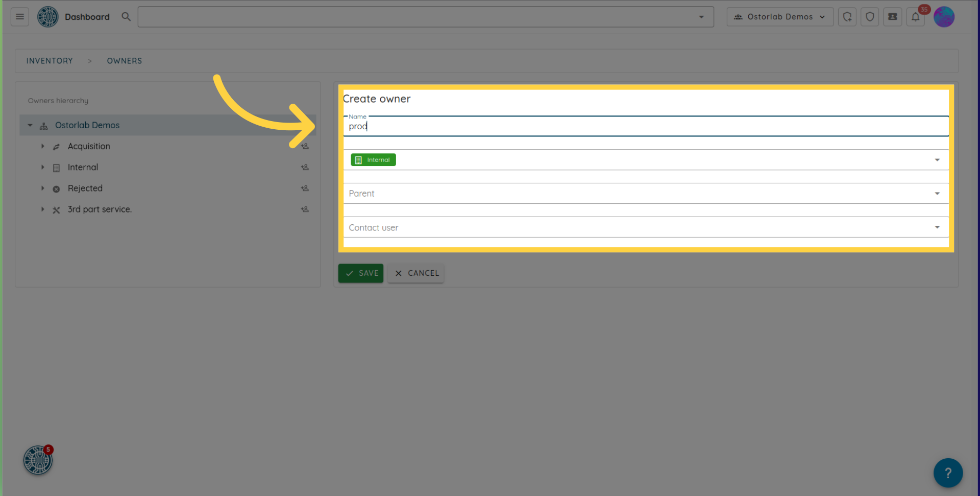980x496 pixels.
Task: Click the Ostorlab floating logo badge
Action: pos(38,460)
